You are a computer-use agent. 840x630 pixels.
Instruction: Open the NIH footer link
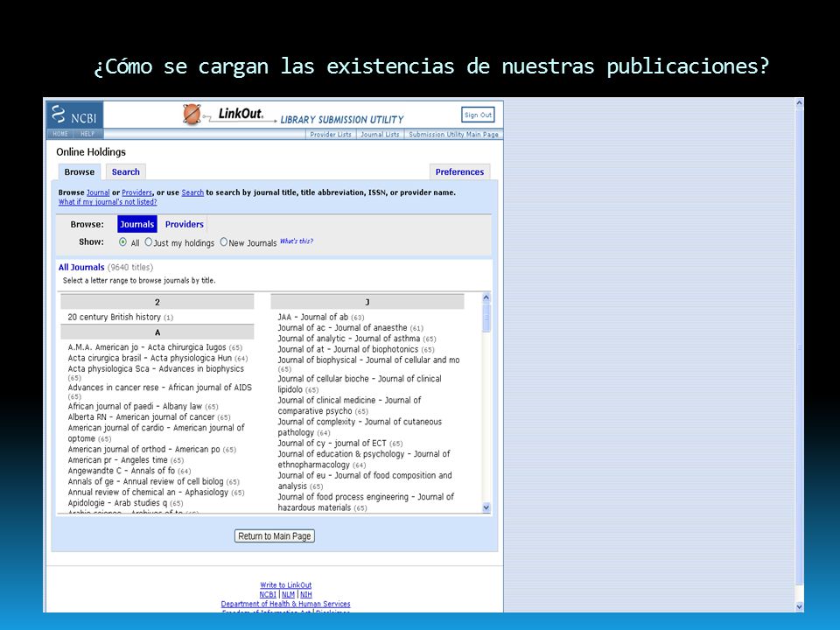306,594
